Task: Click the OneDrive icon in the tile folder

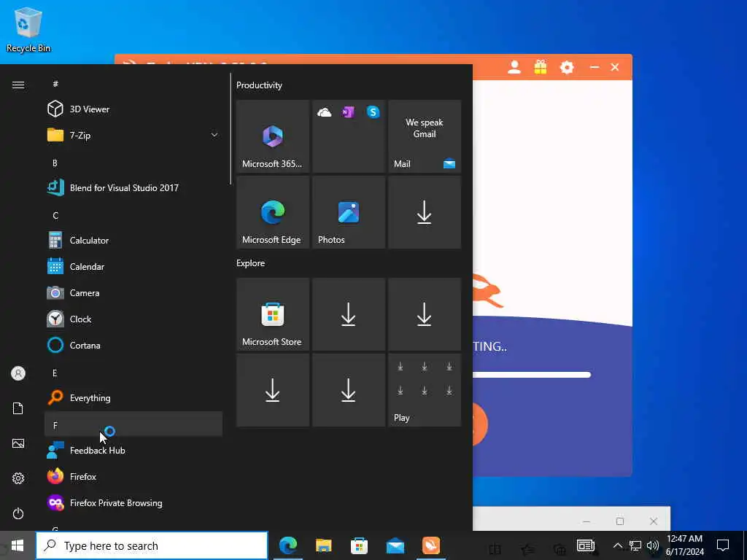Action: tap(325, 112)
